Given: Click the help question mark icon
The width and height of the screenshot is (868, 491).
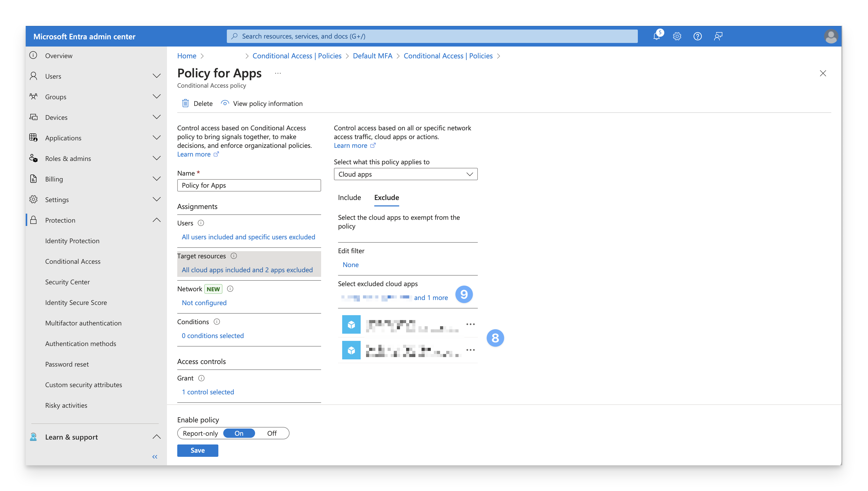Looking at the screenshot, I should tap(697, 37).
